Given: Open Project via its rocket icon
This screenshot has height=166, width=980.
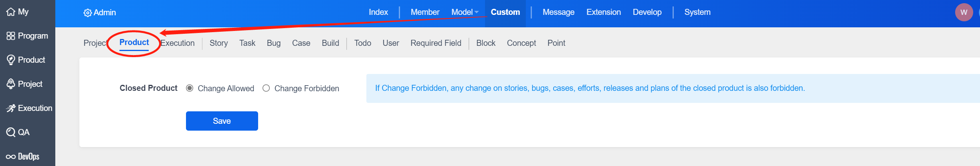Looking at the screenshot, I should point(11,84).
